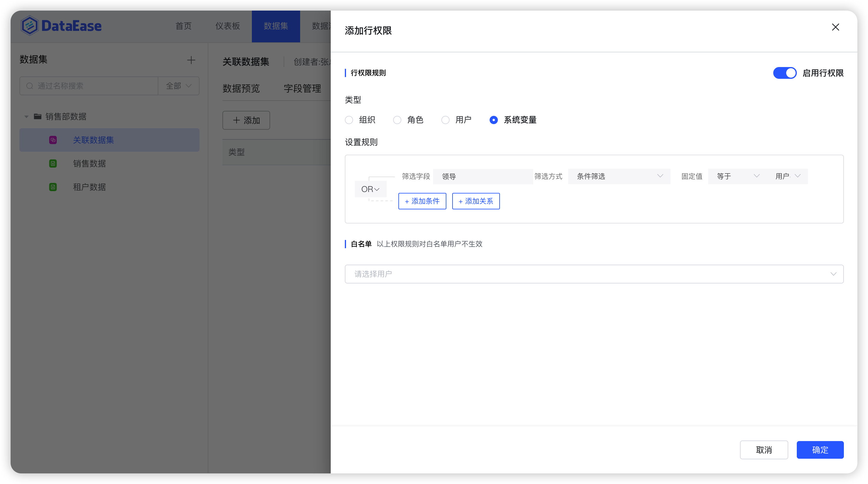Open the 仪表板 tab
This screenshot has height=484, width=868.
click(228, 26)
